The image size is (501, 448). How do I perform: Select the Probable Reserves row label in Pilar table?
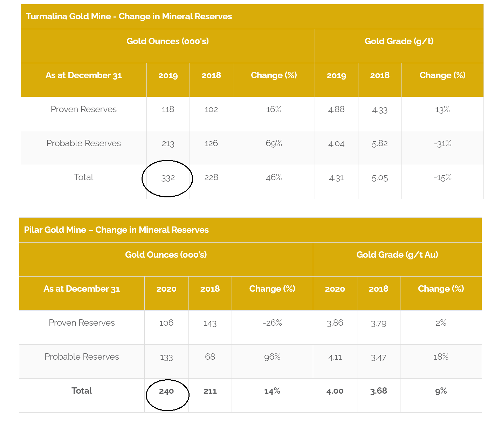82,357
